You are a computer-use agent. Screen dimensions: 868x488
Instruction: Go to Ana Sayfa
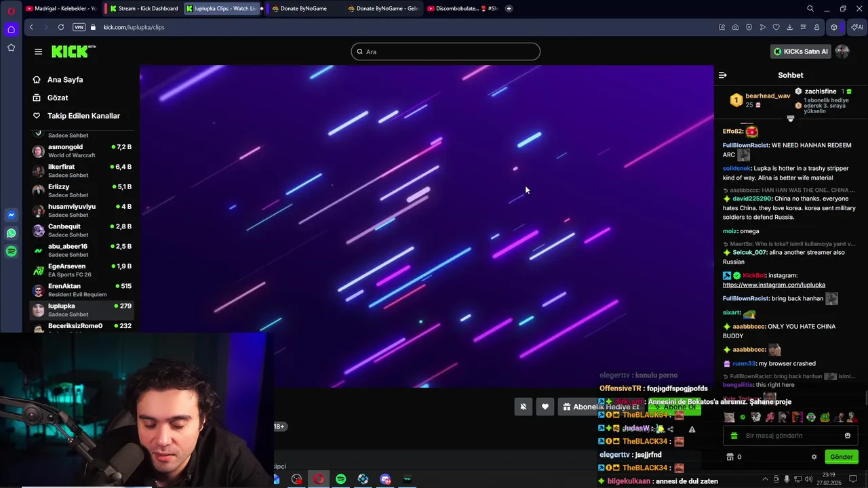coord(65,79)
